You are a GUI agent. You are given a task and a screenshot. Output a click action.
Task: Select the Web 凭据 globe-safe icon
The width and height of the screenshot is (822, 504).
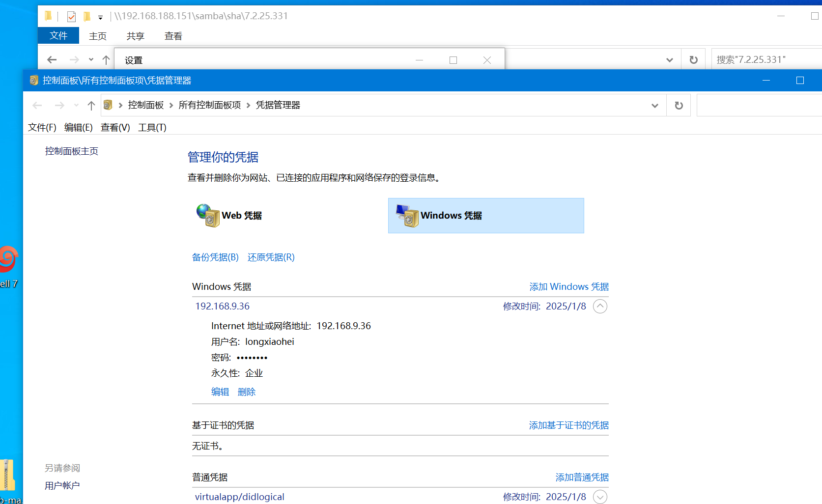pyautogui.click(x=208, y=215)
